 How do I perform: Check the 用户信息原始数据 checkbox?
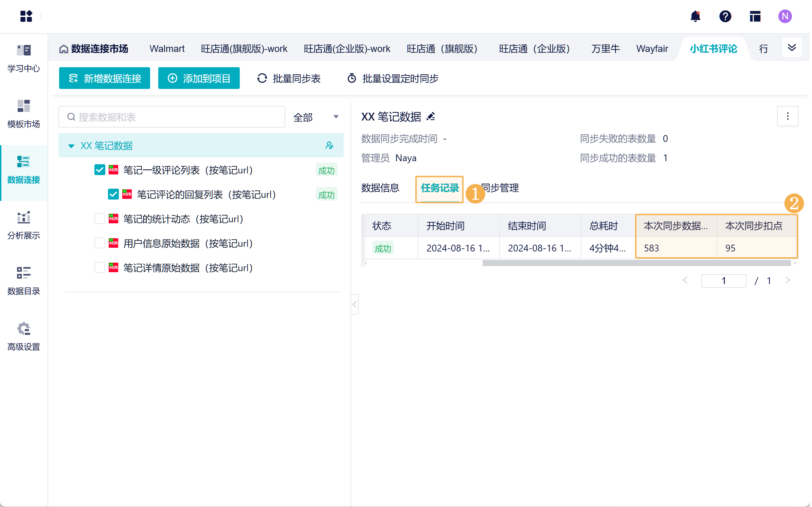pos(100,243)
